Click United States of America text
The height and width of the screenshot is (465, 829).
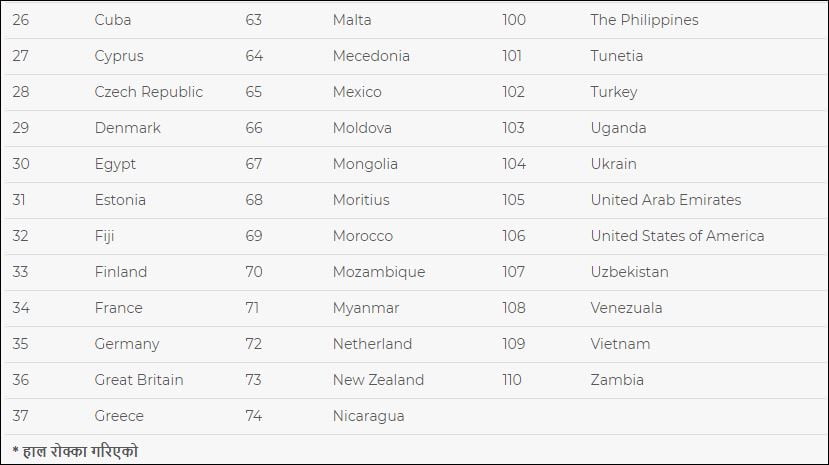677,236
